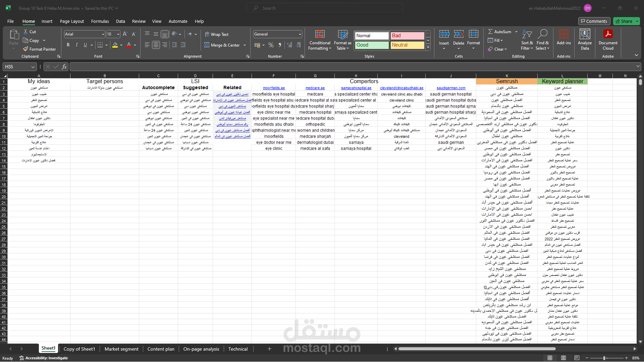Image resolution: width=644 pixels, height=362 pixels.
Task: Open the text orientation tool
Action: click(174, 34)
